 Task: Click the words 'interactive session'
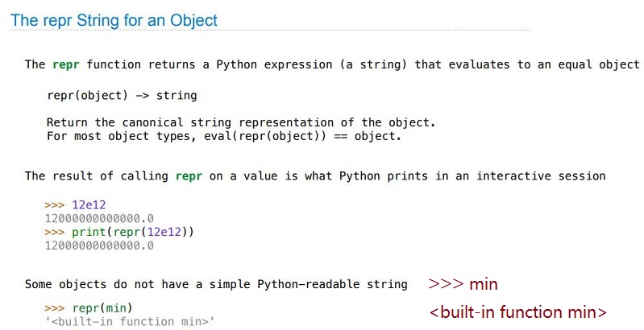pos(541,176)
